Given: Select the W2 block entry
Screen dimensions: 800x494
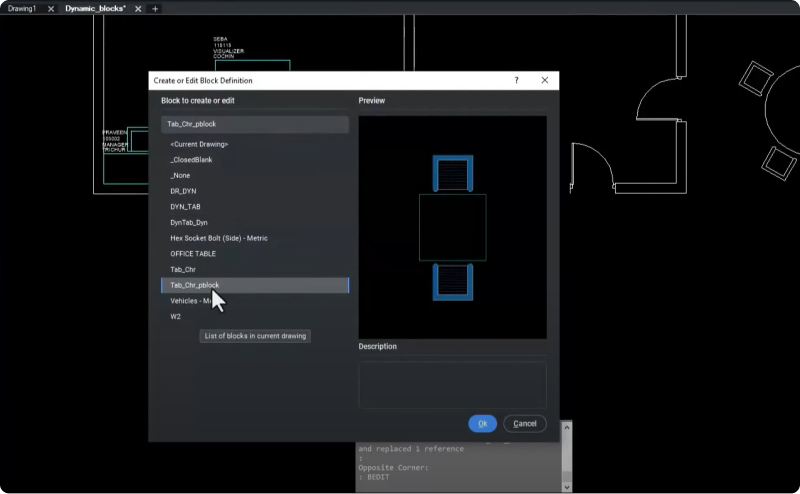Looking at the screenshot, I should [176, 316].
